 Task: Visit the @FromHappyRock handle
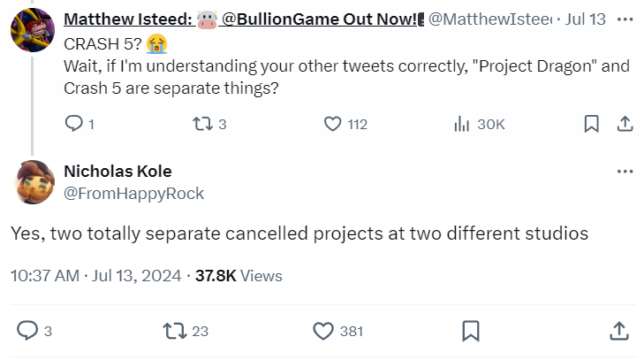click(x=134, y=194)
